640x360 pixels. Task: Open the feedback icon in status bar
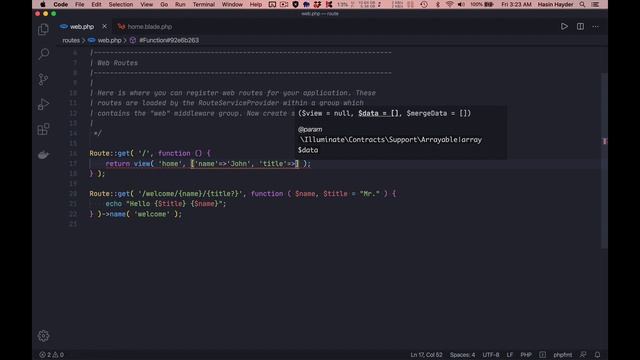click(x=583, y=355)
